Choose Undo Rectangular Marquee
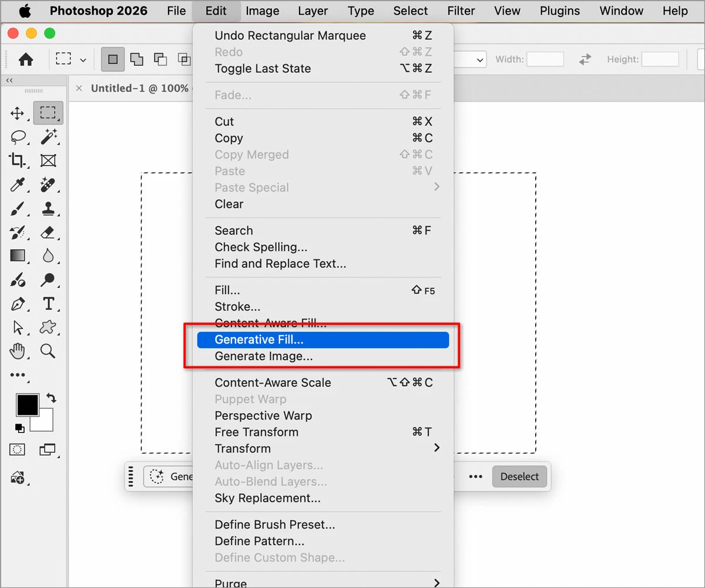This screenshot has width=705, height=588. click(323, 35)
